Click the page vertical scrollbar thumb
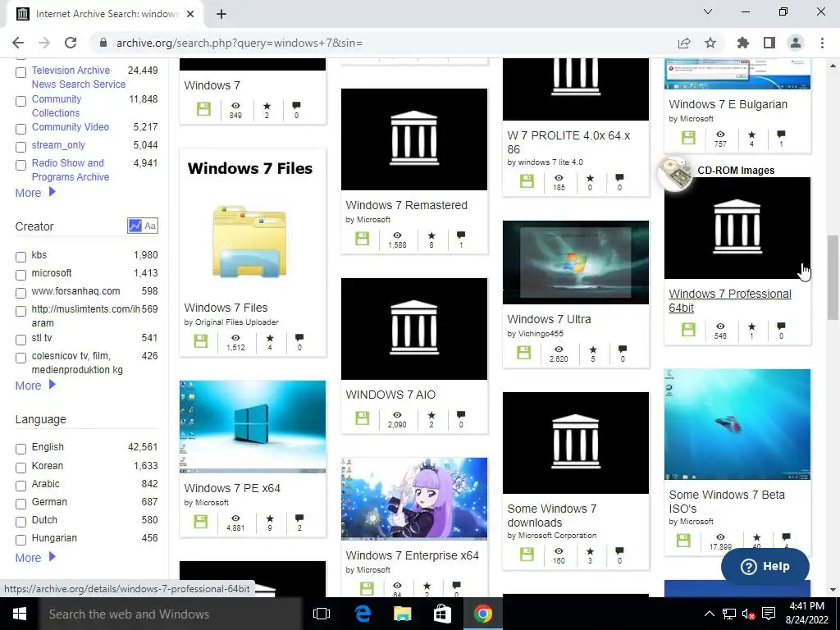Image resolution: width=840 pixels, height=630 pixels. pos(833,277)
